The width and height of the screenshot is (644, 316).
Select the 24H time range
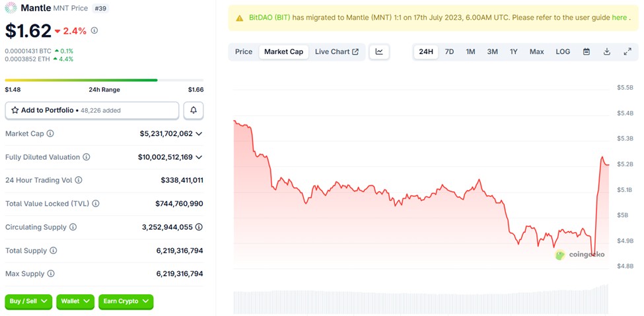(x=426, y=51)
